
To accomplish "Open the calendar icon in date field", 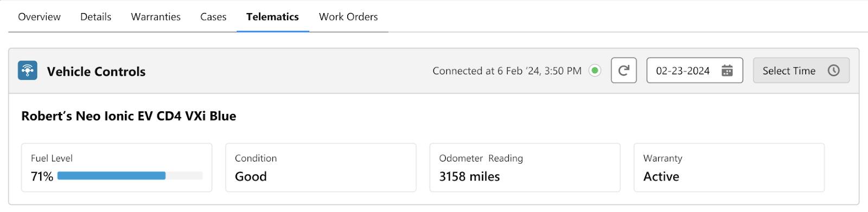I will pos(727,70).
